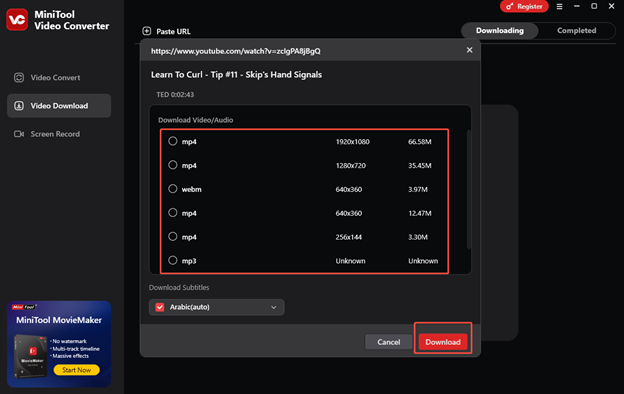Click the 1280x720 resolution text
This screenshot has height=394, width=624.
pyautogui.click(x=351, y=166)
